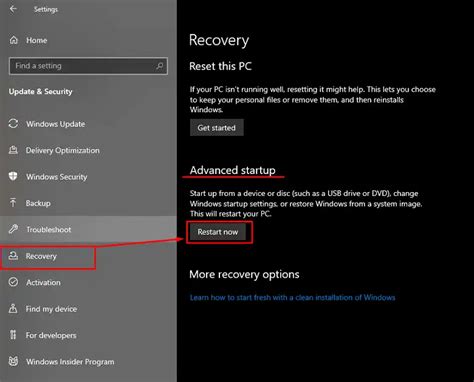Screen dimensions: 474x382
Task: Click the Update & Security heading
Action: pos(40,92)
